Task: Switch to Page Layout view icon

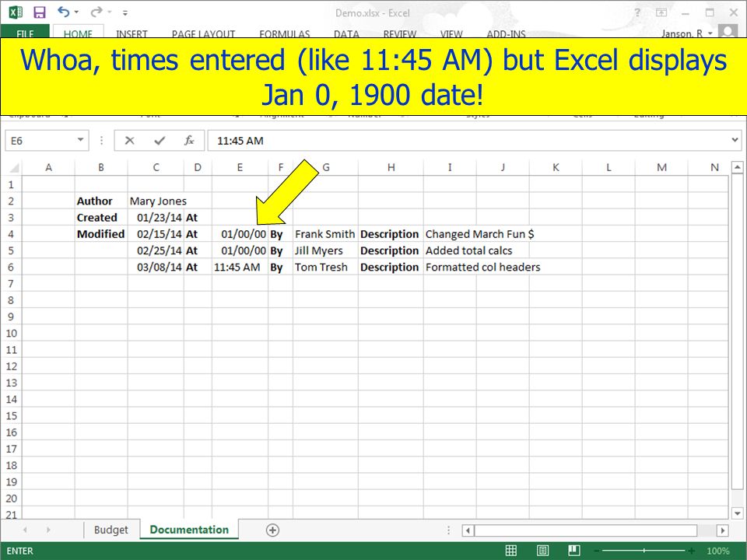Action: 542,551
